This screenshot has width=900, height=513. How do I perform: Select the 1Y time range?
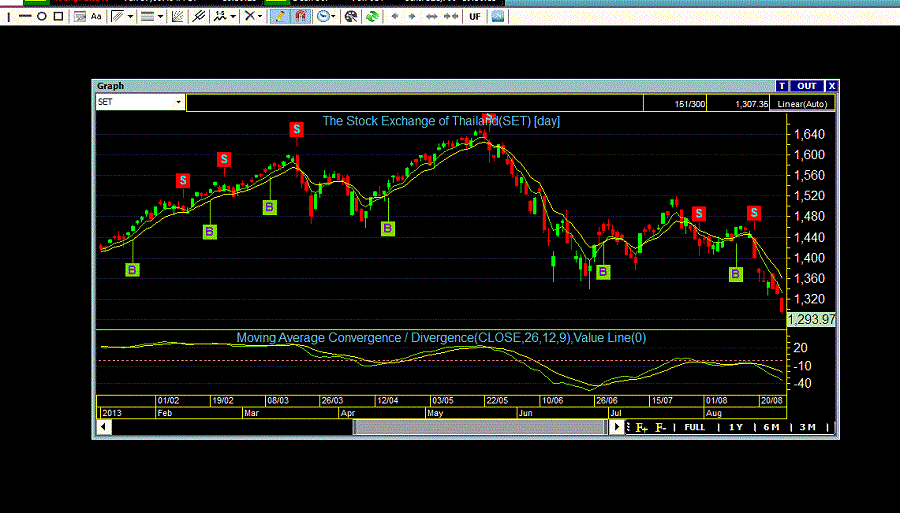(x=736, y=428)
